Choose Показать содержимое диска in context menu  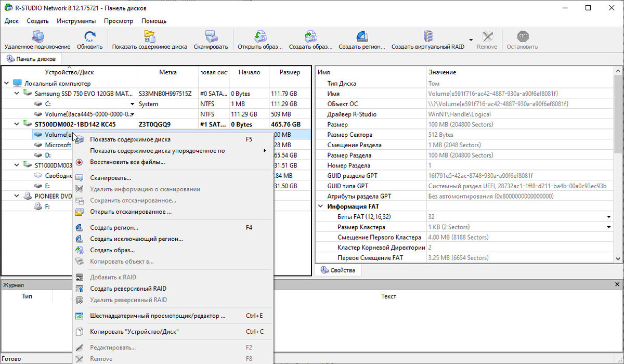tap(173, 139)
